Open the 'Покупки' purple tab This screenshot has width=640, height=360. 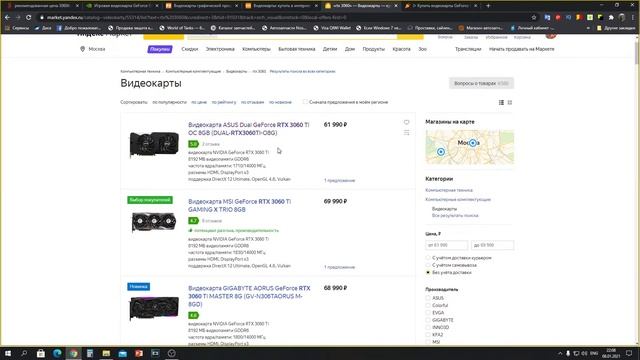160,49
